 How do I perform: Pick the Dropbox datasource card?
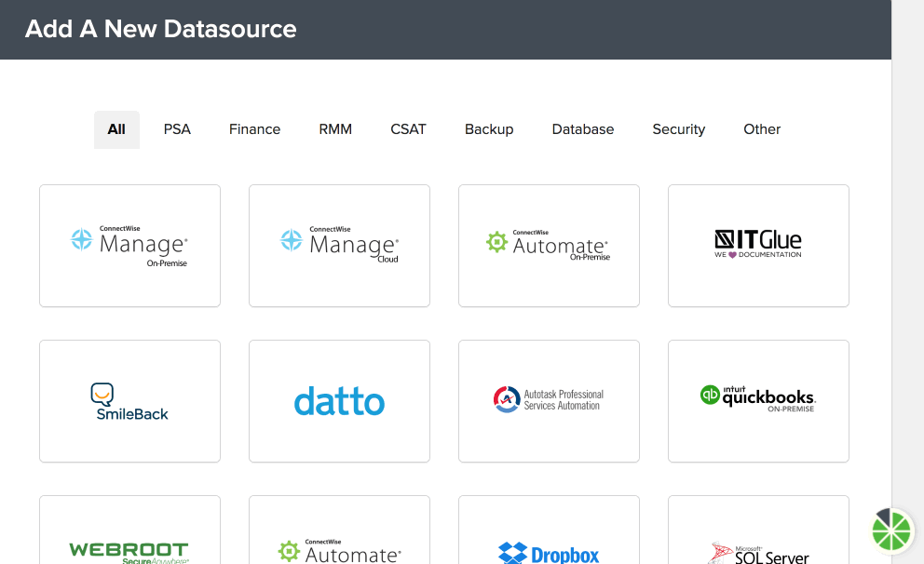[x=549, y=530]
